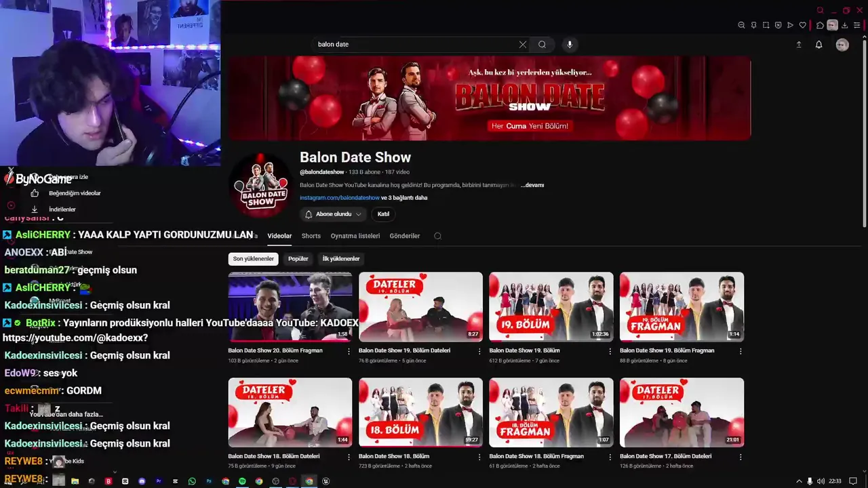Open the 'Abone olundu' subscription dropdown

point(333,214)
